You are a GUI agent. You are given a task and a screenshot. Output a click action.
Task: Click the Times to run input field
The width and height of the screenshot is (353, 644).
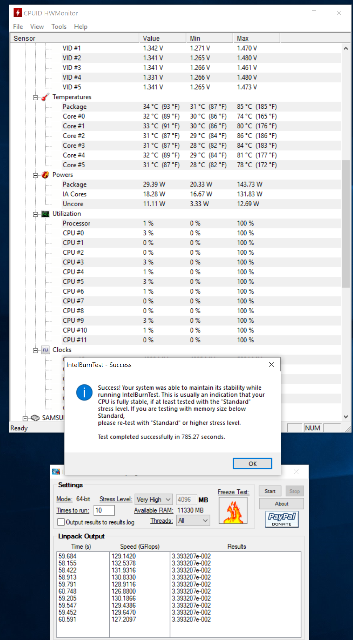(x=104, y=510)
